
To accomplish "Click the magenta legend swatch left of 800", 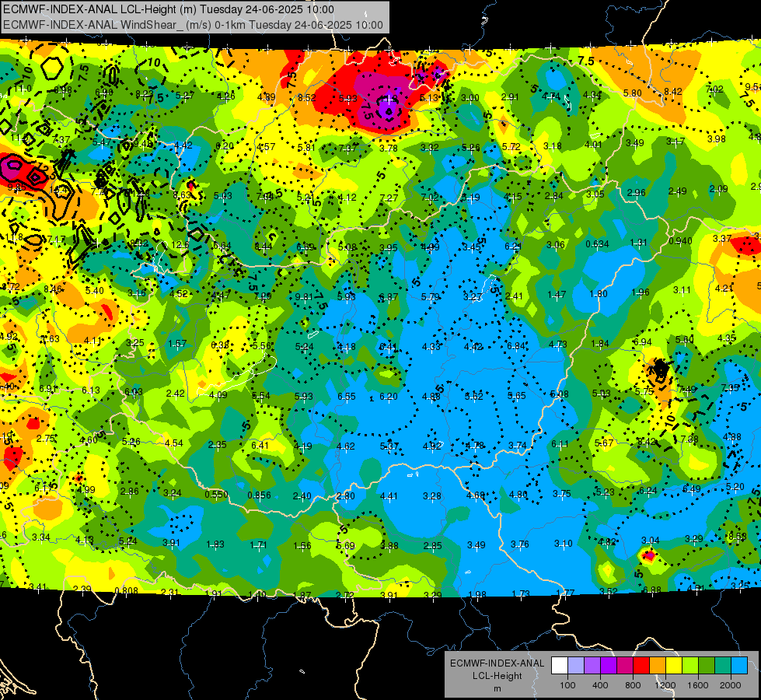I will 625,666.
